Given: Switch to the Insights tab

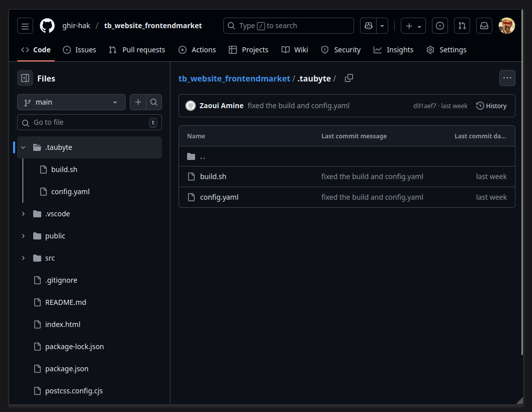Looking at the screenshot, I should pos(394,50).
